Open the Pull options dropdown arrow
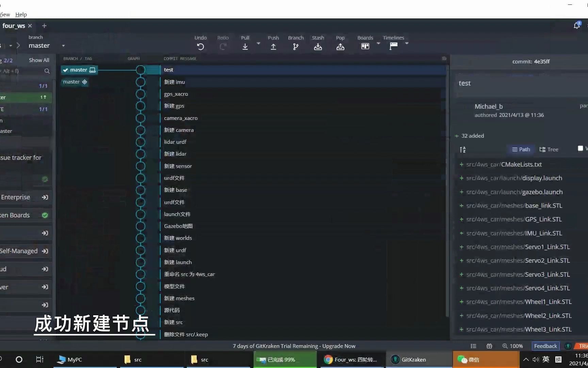 258,44
